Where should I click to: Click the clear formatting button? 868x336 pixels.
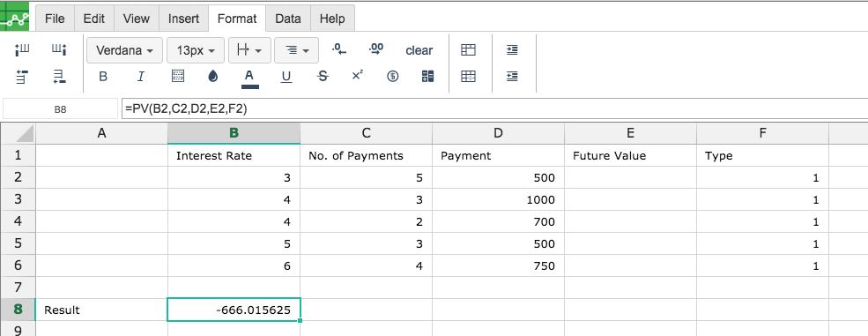tap(419, 50)
